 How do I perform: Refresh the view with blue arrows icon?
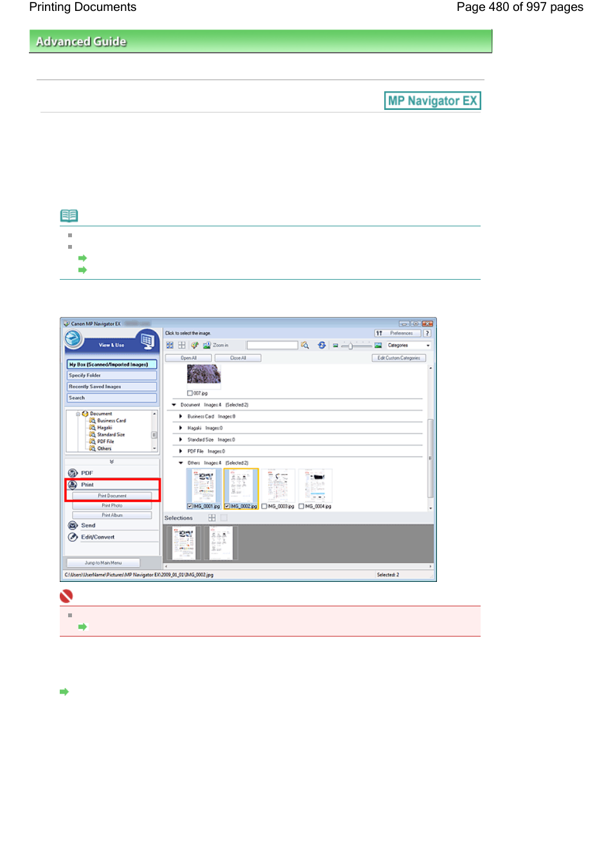[322, 345]
